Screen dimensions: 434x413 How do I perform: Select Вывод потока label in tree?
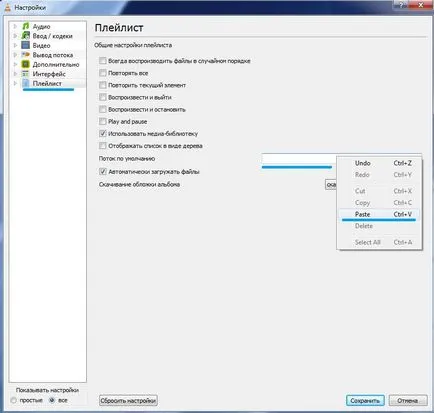click(53, 55)
